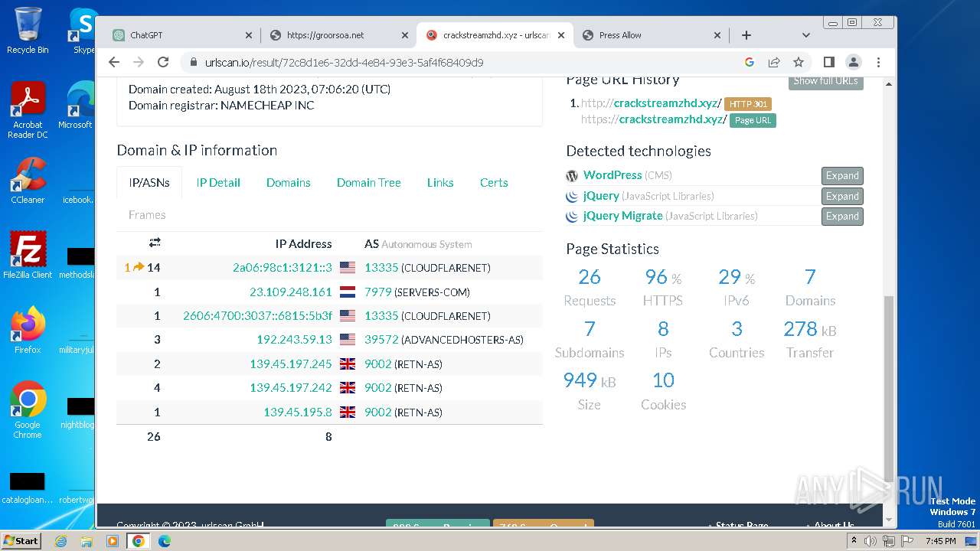
Task: Expand the WordPress technology entry
Action: pyautogui.click(x=842, y=176)
